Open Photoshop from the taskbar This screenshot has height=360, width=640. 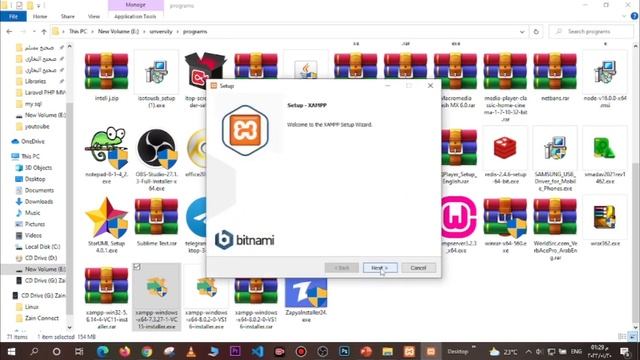[x=344, y=351]
